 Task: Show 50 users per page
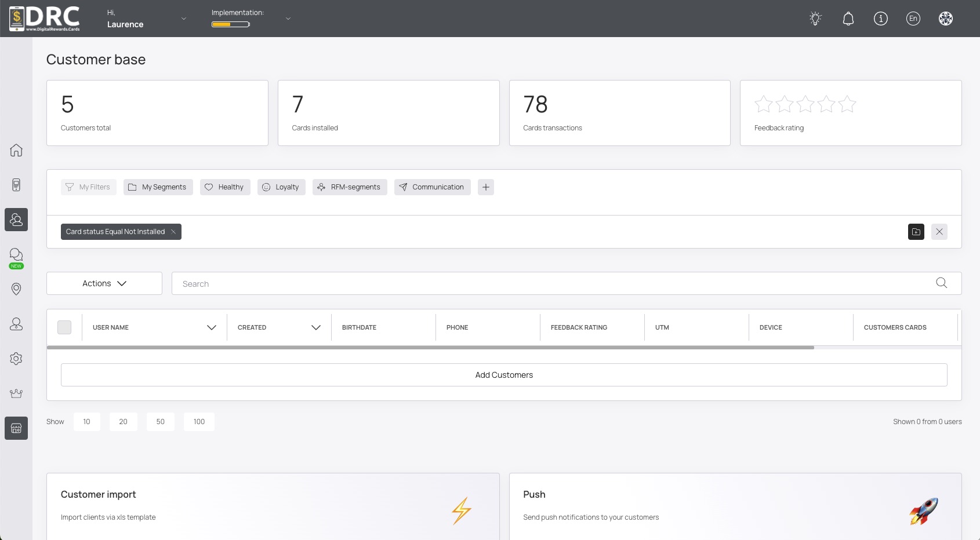click(161, 422)
